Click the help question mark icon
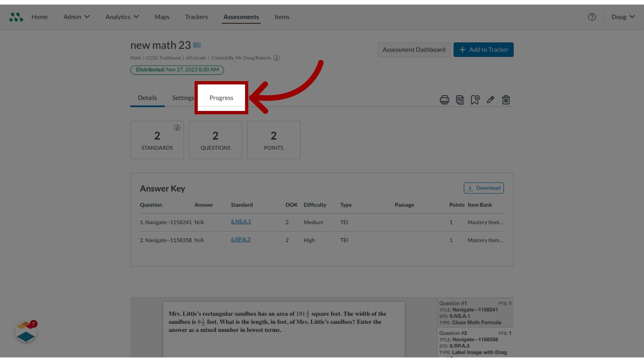 (x=592, y=17)
